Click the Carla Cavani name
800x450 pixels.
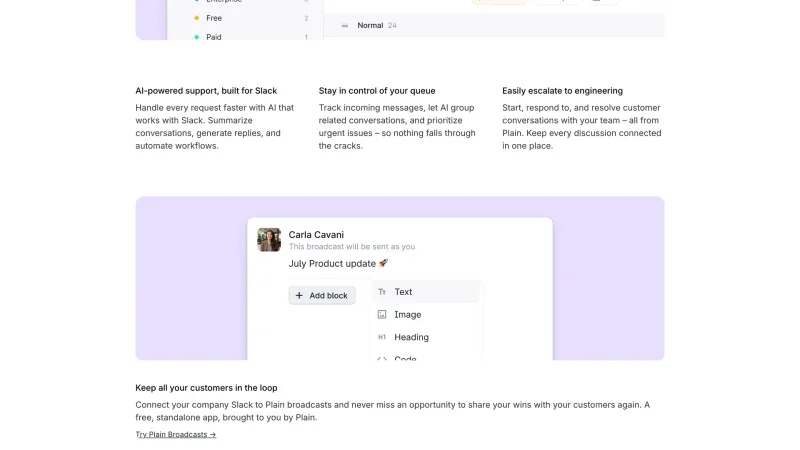(316, 235)
